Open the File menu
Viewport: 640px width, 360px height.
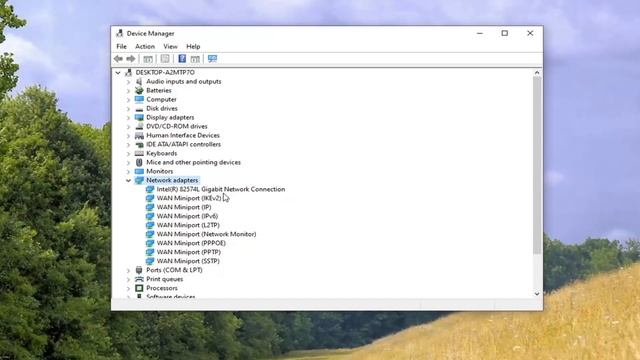click(x=122, y=46)
